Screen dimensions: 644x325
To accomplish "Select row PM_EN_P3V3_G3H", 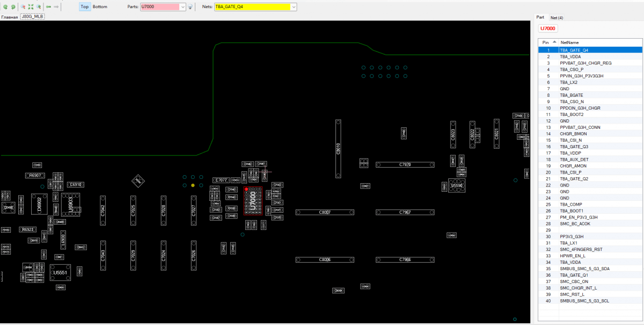I will 590,217.
